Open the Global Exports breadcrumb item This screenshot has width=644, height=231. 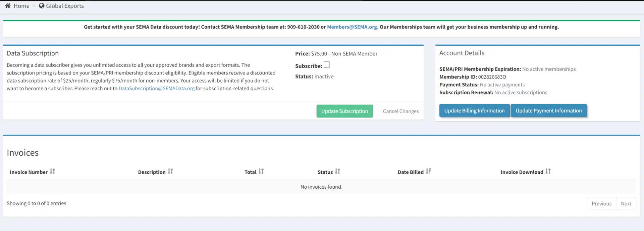pos(65,6)
